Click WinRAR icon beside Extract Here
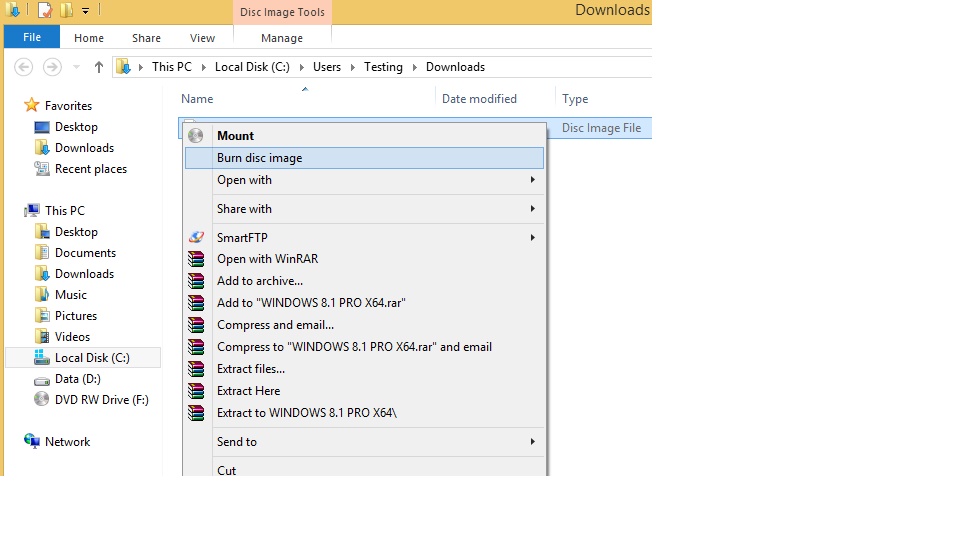The image size is (960, 540). (196, 391)
